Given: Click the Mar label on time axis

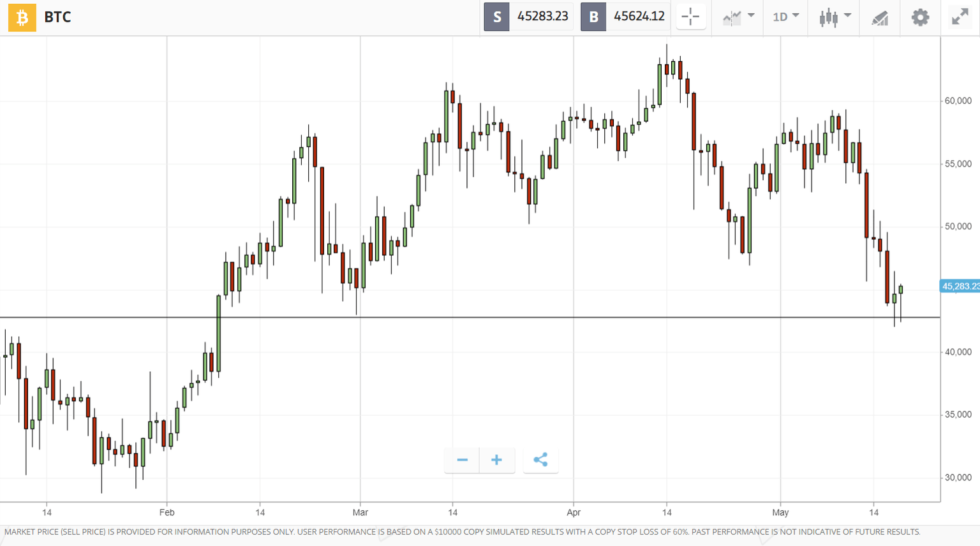Looking at the screenshot, I should click(360, 512).
